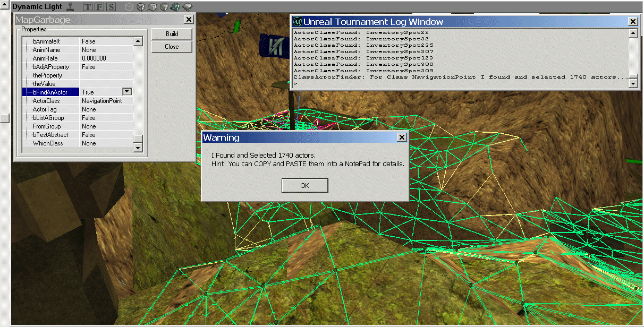The width and height of the screenshot is (644, 327).
Task: Click the last cube icon in viewport toolbar
Action: coord(188,7)
